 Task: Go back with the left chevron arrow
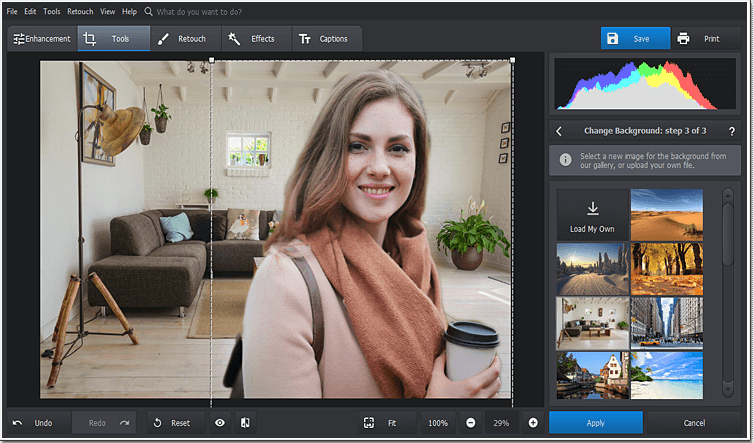click(559, 131)
